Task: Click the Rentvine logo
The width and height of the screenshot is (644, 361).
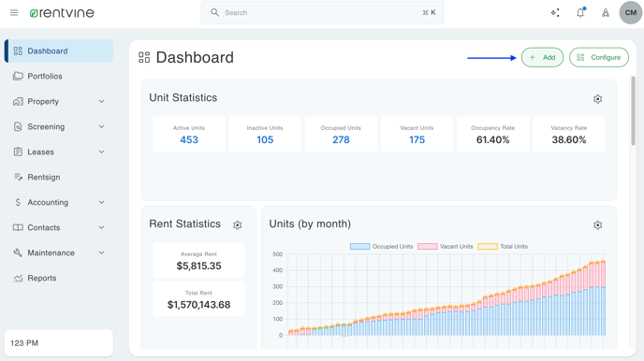Action: point(62,13)
